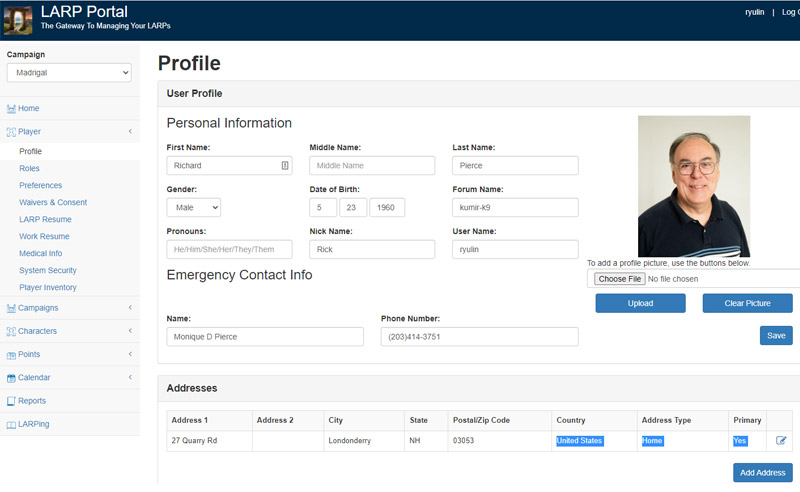Viewport: 800px width, 492px height.
Task: Click the LARP Portal logo image
Action: (18, 20)
